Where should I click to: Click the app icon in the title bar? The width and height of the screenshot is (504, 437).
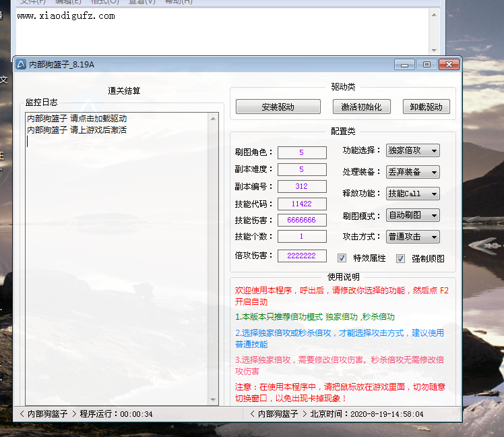[x=21, y=65]
